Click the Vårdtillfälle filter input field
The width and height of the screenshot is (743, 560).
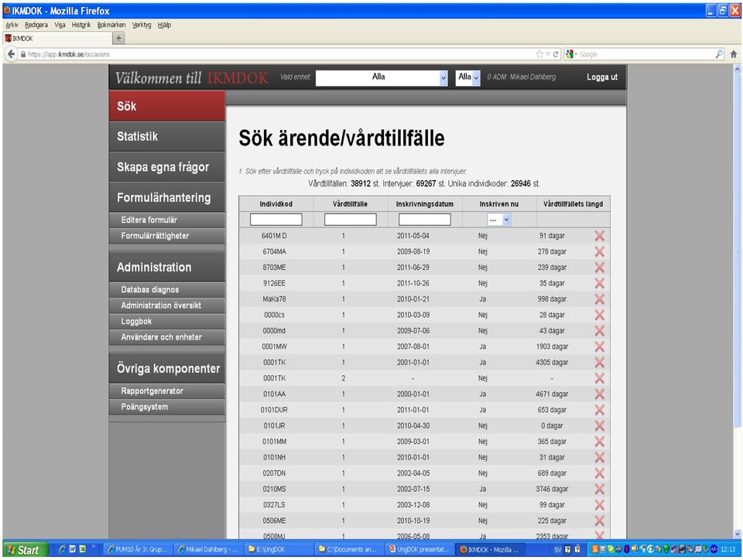tap(350, 220)
